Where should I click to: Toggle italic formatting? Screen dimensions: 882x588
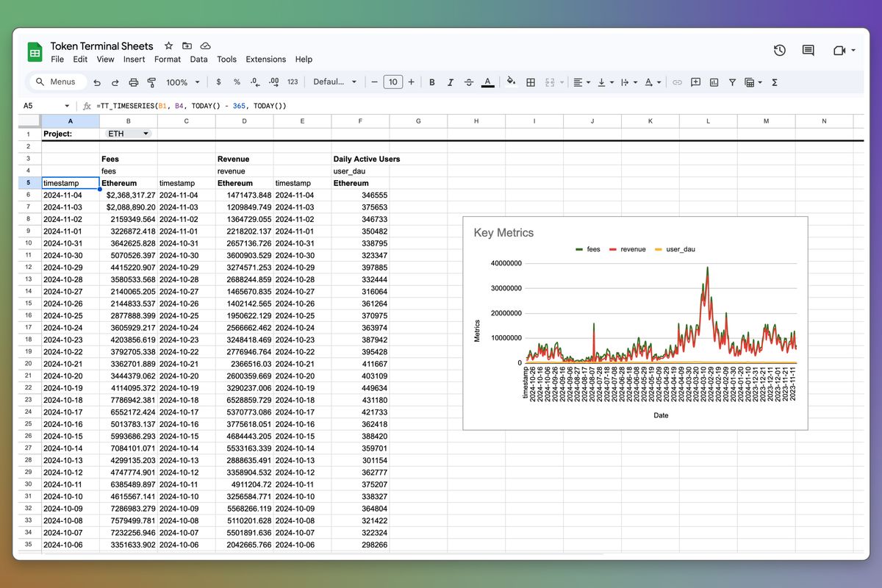pyautogui.click(x=451, y=82)
